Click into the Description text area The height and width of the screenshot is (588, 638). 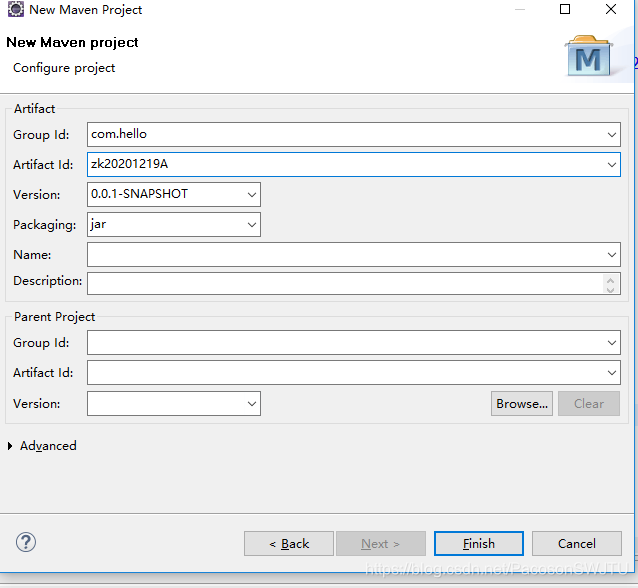tap(354, 284)
